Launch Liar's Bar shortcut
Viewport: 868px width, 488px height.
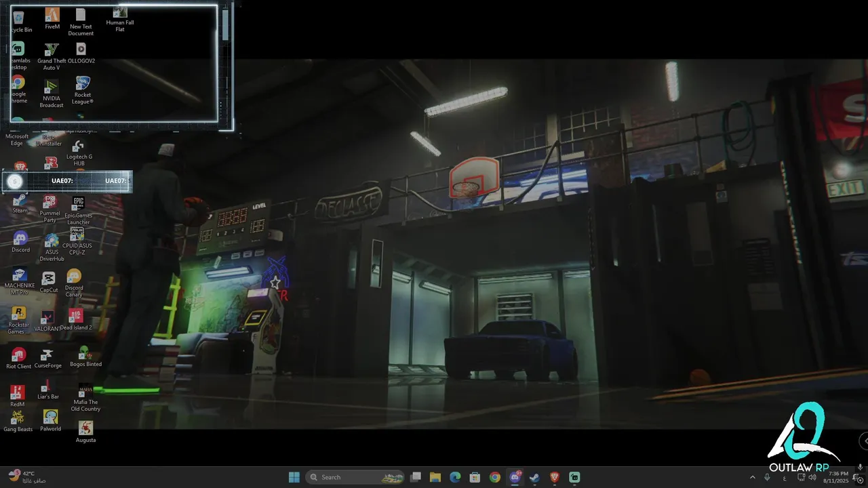[47, 390]
